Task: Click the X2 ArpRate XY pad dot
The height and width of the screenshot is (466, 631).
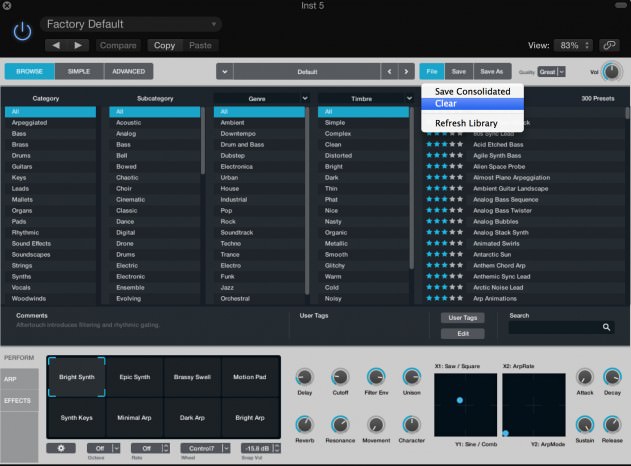Action: pyautogui.click(x=505, y=433)
